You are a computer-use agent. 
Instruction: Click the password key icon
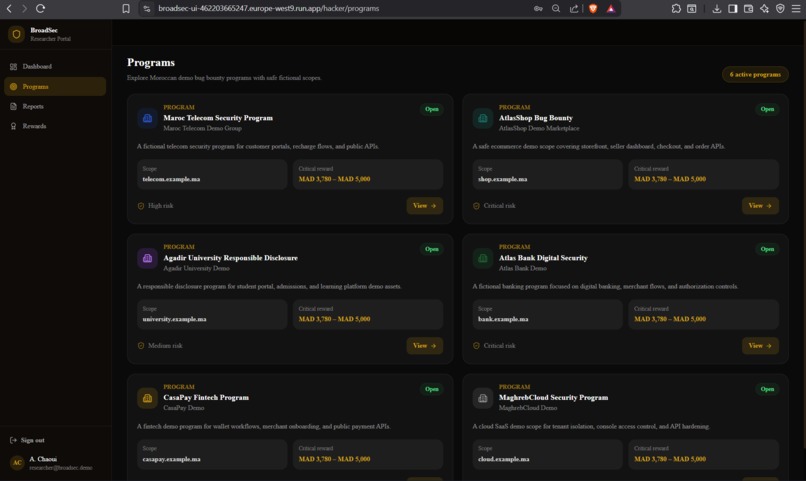[x=538, y=8]
